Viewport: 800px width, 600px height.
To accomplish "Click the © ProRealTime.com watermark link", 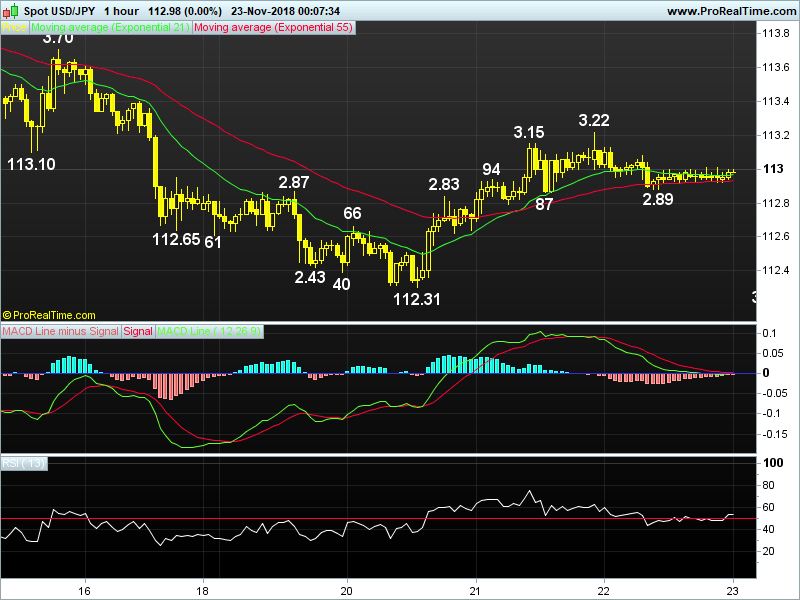I will [x=50, y=314].
